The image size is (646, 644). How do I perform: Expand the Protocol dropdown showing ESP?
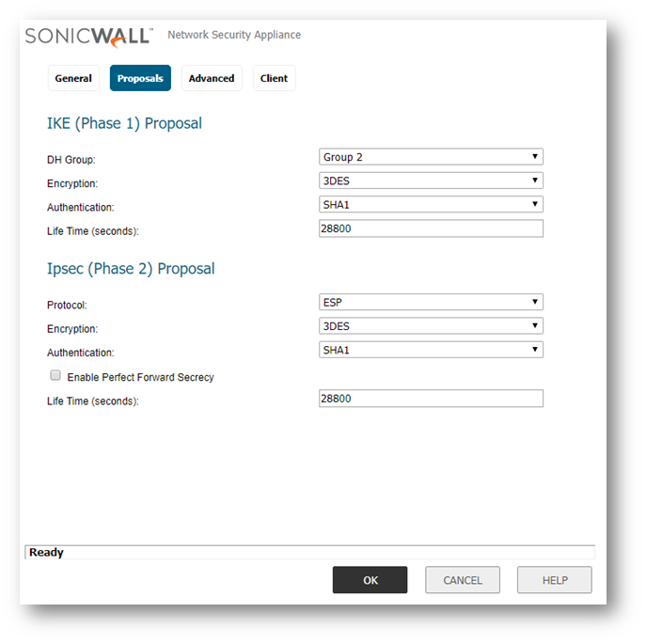431,302
